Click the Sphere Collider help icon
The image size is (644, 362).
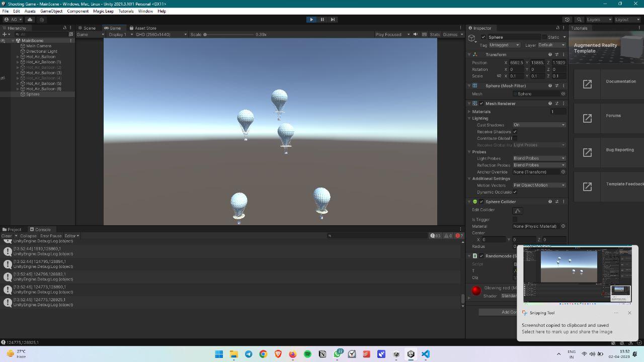pyautogui.click(x=550, y=202)
